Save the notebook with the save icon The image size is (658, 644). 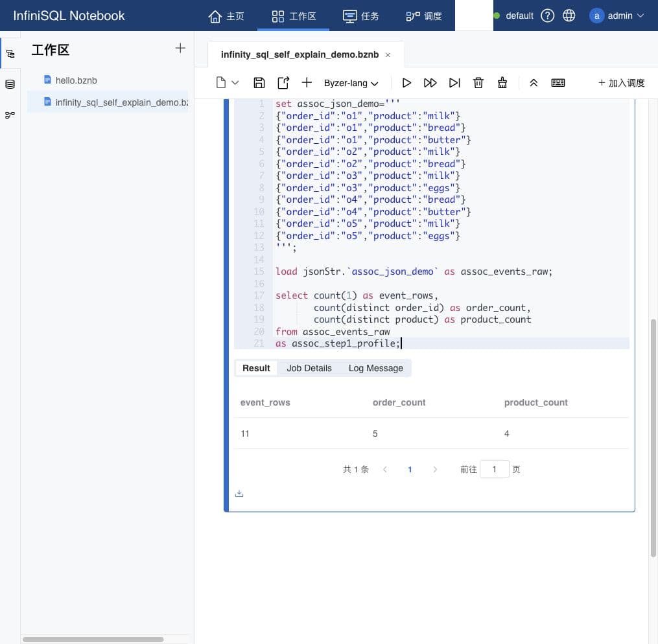[259, 82]
